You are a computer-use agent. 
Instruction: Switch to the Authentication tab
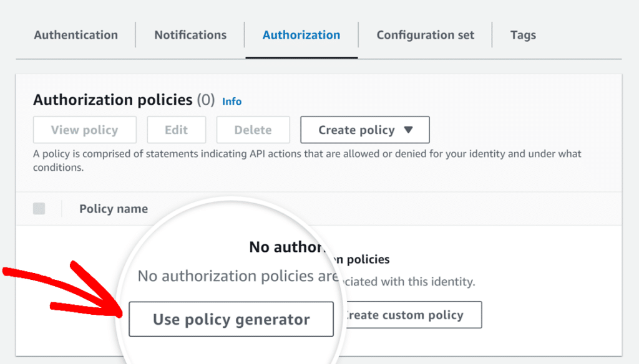76,35
